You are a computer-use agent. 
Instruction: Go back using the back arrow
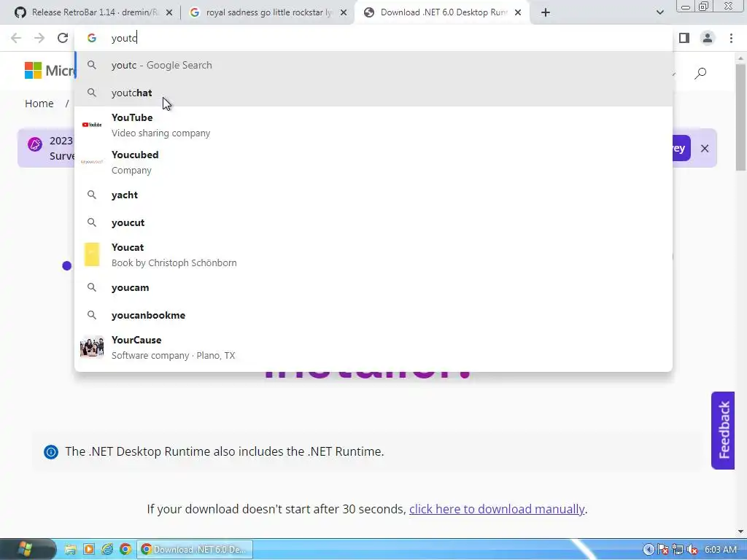[16, 38]
